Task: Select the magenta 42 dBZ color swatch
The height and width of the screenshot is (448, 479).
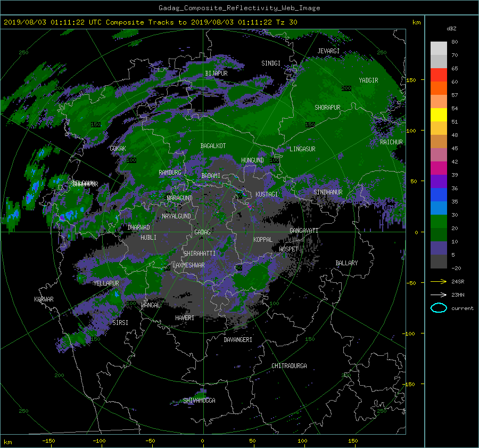Action: [x=439, y=168]
